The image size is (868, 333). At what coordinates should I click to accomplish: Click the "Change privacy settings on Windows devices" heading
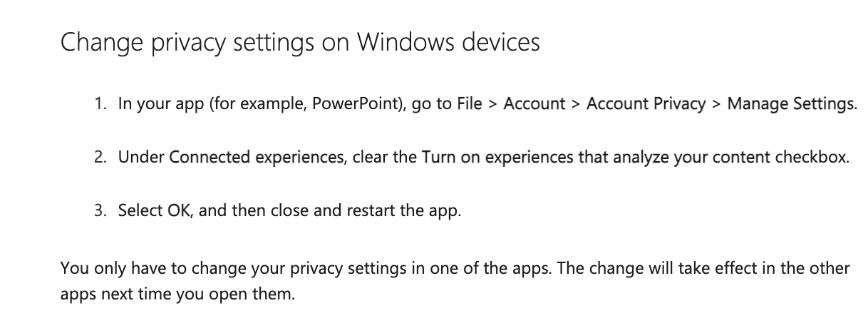[x=300, y=43]
